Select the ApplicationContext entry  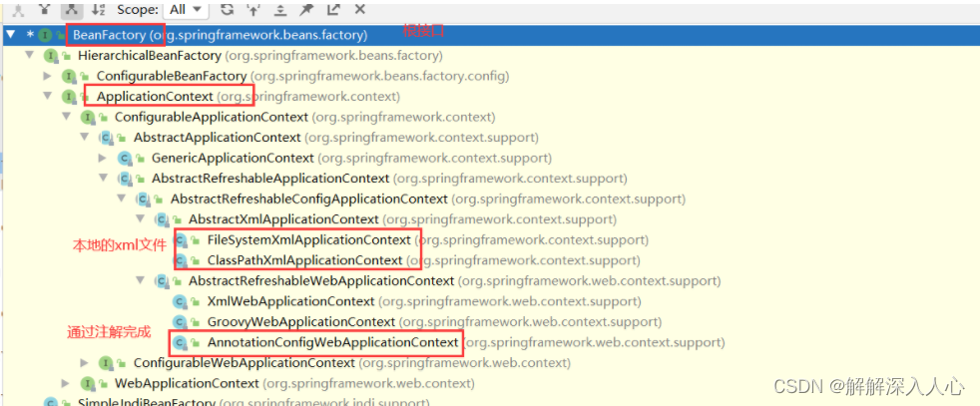(248, 97)
